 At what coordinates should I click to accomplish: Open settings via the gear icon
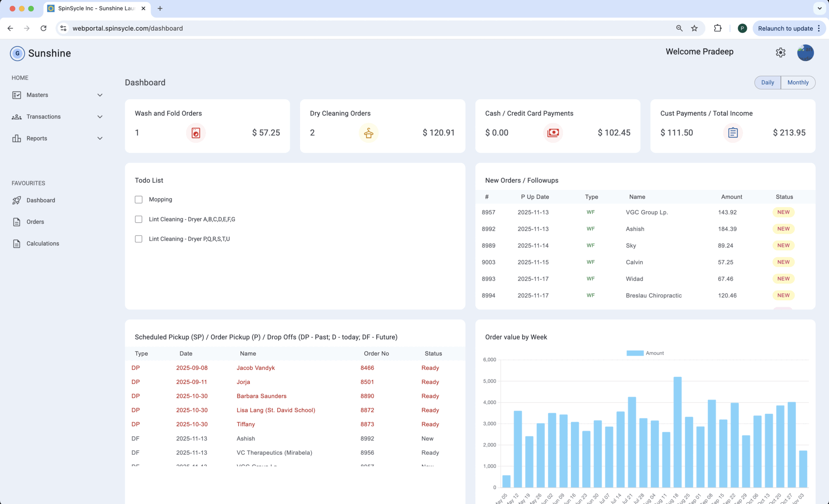(x=780, y=53)
